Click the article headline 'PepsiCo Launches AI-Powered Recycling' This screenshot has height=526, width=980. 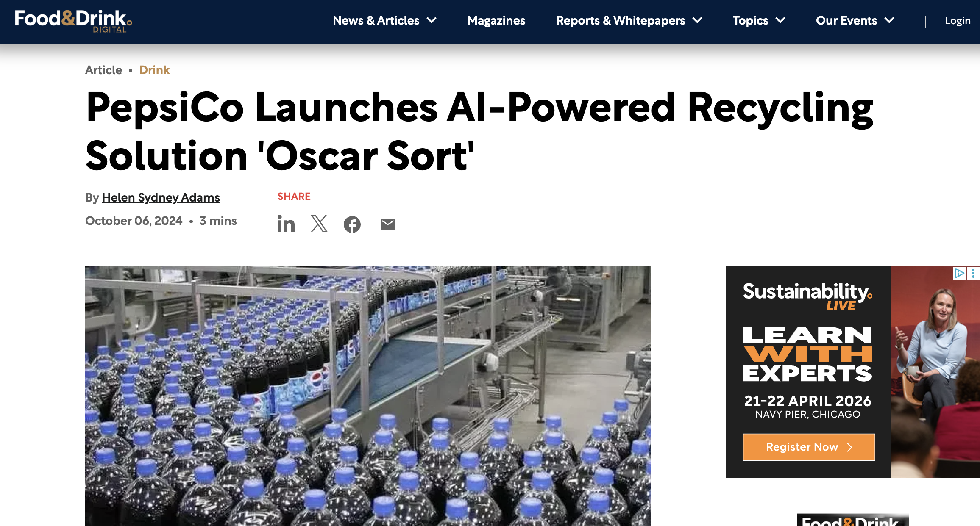(479, 131)
